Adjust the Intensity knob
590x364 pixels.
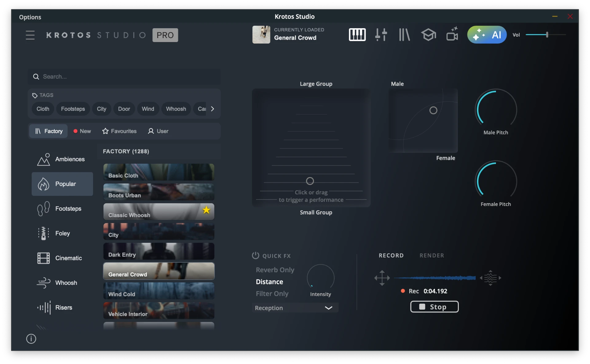pyautogui.click(x=321, y=277)
